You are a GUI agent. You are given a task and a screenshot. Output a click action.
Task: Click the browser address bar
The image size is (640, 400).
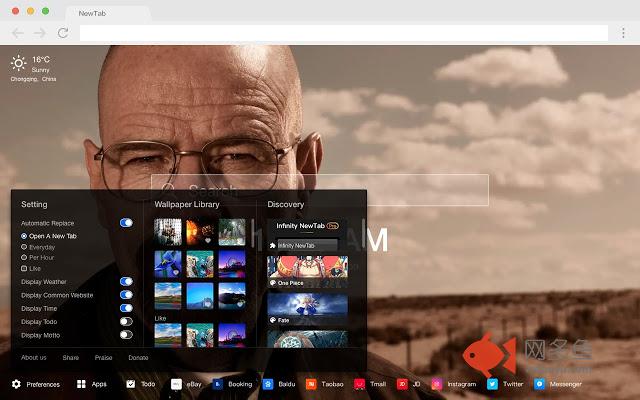[344, 33]
